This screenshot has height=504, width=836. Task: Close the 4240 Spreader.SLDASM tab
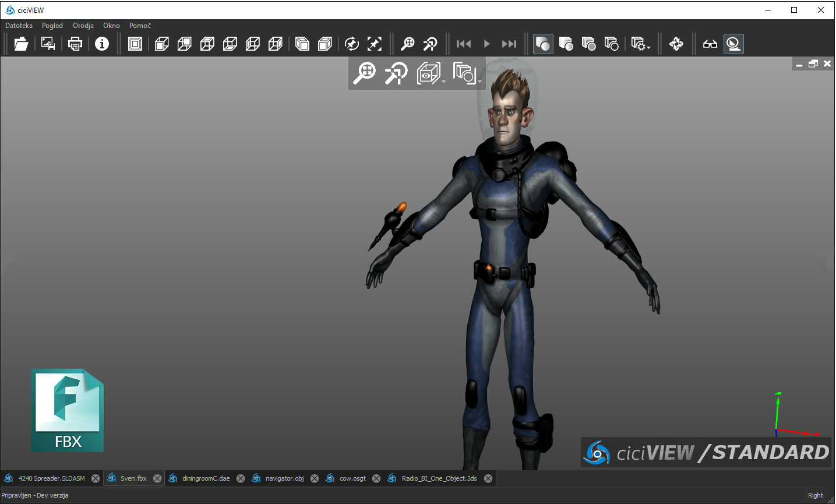96,478
